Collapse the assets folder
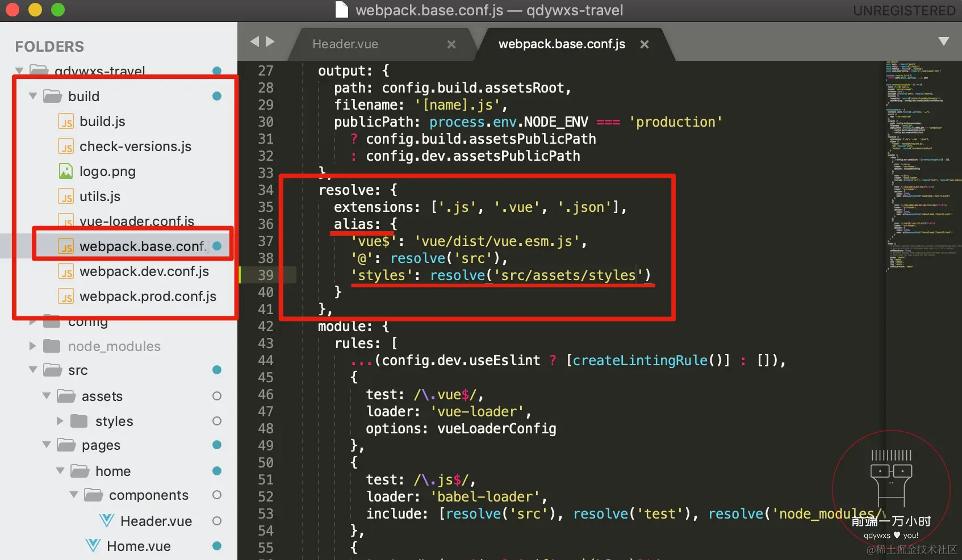The width and height of the screenshot is (962, 560). point(46,396)
